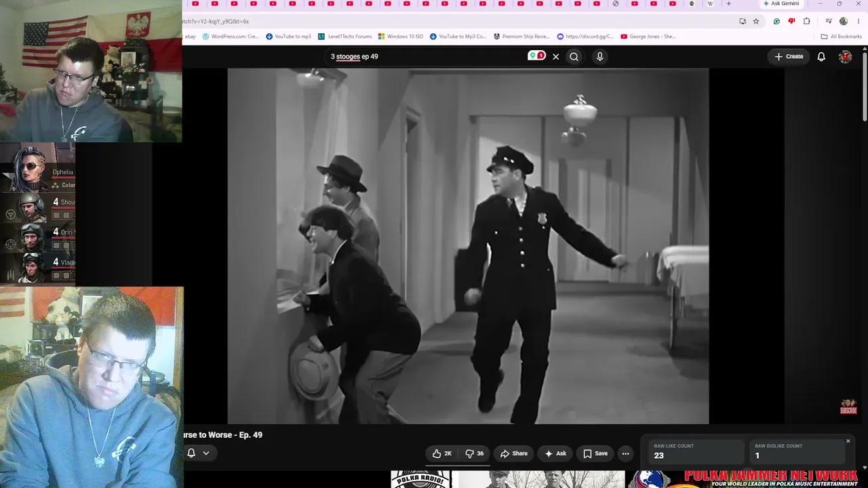Dislike the video with the thumbs-down button
The image size is (868, 488).
(474, 453)
